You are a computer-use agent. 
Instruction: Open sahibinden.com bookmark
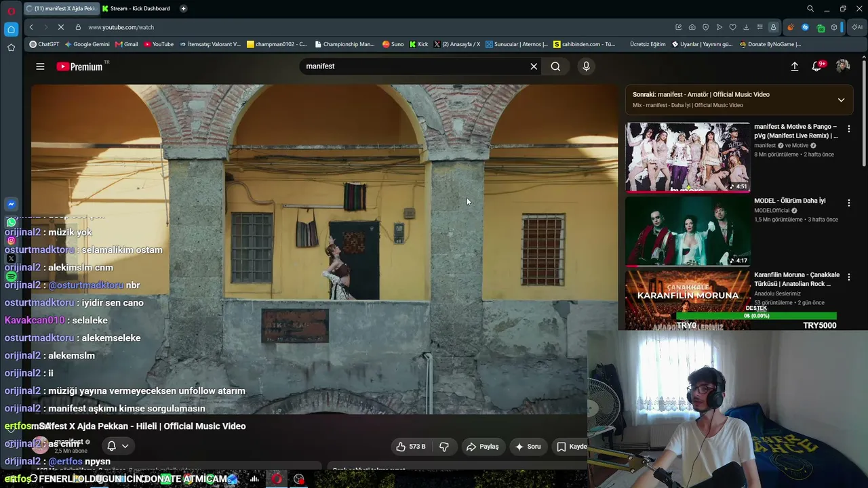pyautogui.click(x=585, y=44)
